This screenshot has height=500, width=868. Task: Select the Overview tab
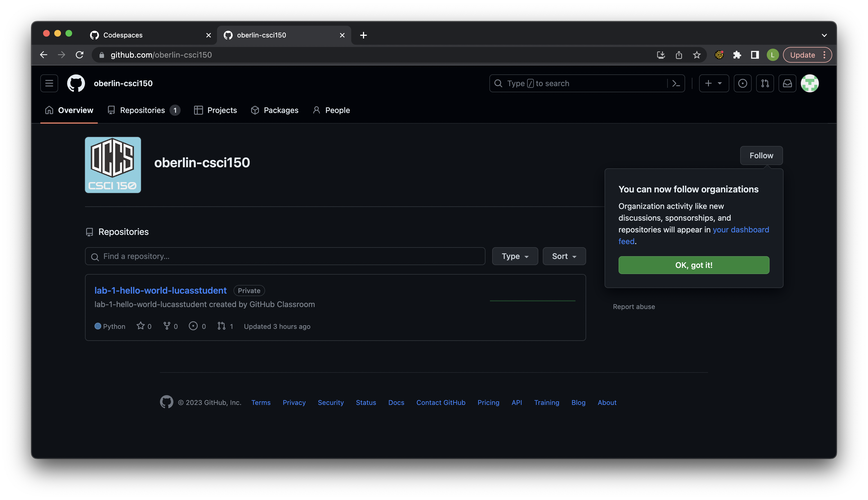point(69,110)
